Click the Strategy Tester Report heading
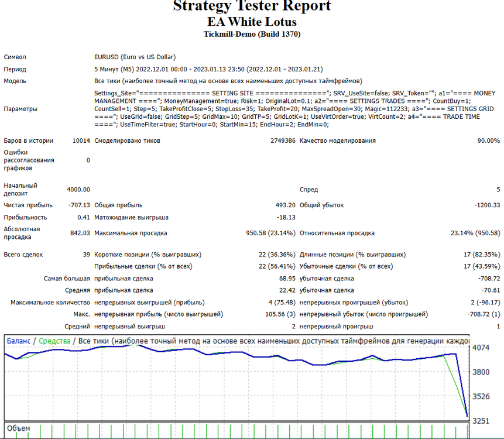Viewport: 504px width, 439px height. point(252,5)
